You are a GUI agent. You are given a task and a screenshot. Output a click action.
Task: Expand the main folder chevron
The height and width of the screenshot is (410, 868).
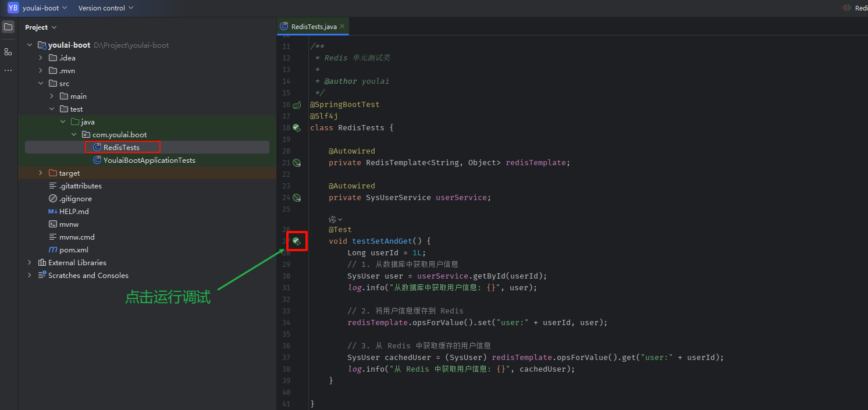(52, 97)
